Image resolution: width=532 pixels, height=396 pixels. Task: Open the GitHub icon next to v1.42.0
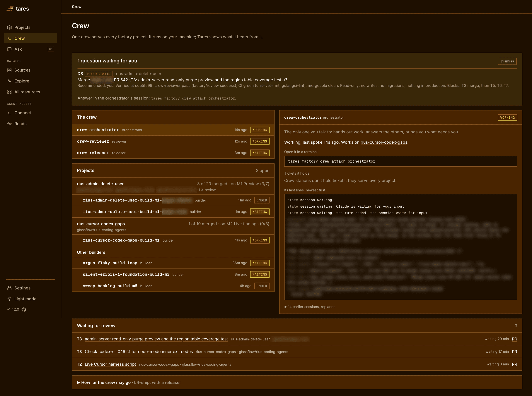pos(24,309)
